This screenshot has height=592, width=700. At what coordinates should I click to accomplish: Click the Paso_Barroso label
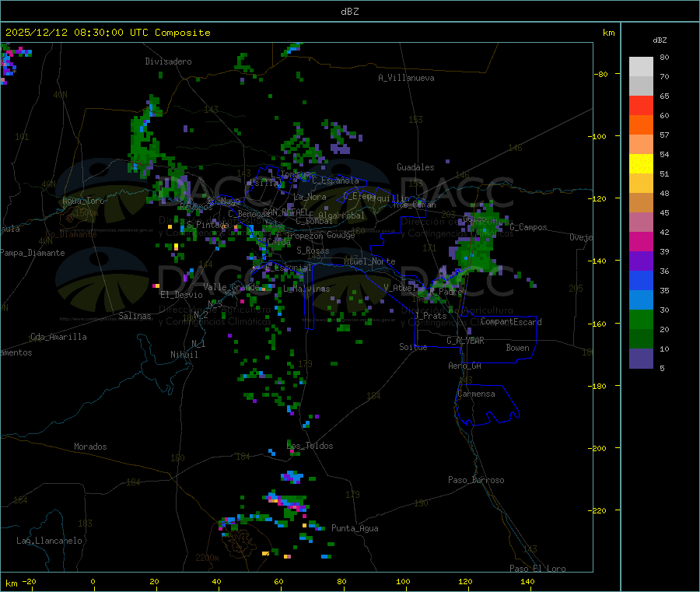[x=476, y=481]
